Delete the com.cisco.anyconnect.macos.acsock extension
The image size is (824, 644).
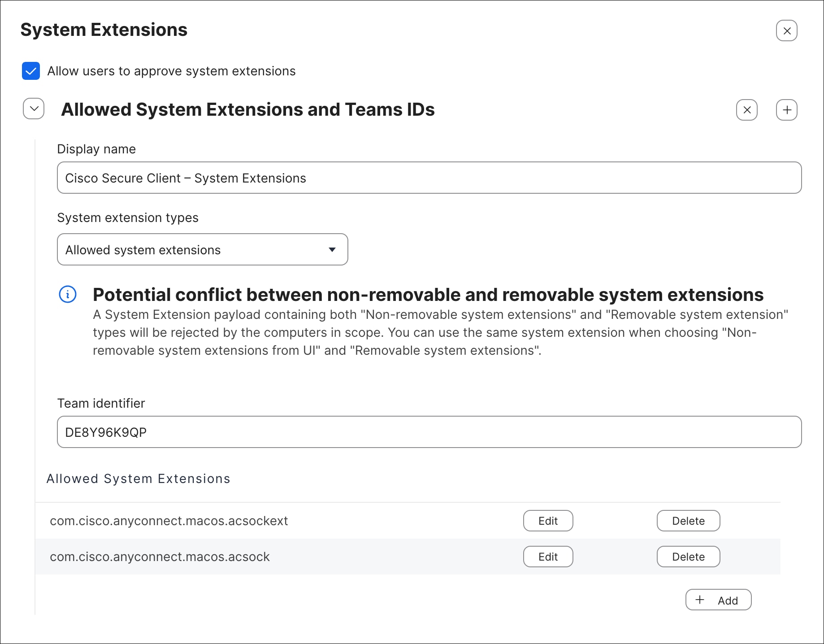coord(688,557)
